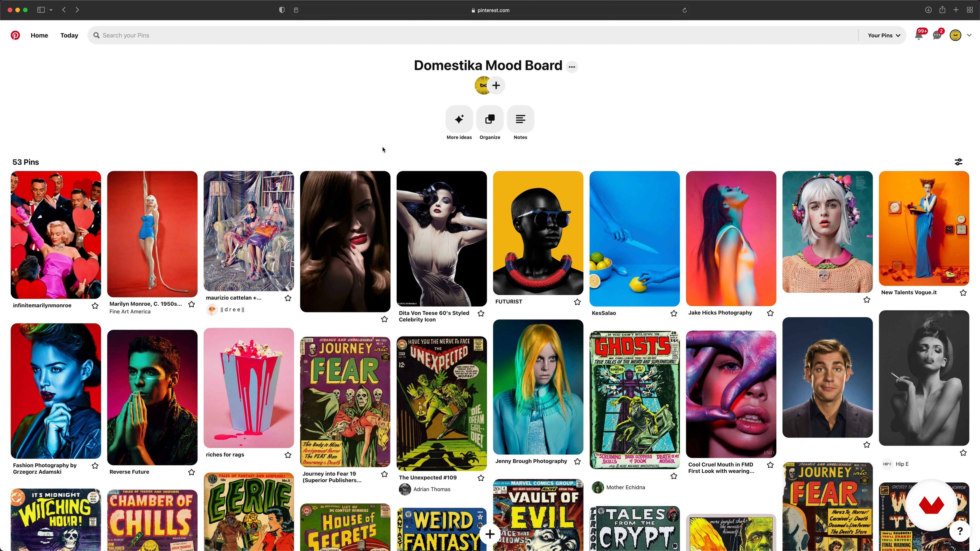Open the Your Pins dropdown
This screenshot has width=980, height=551.
point(884,35)
